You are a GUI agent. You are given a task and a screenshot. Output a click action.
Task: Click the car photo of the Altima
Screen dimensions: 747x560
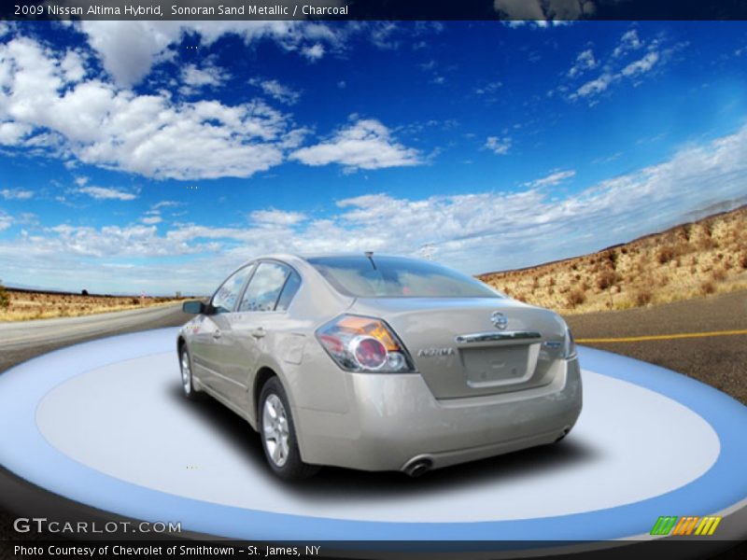point(379,366)
